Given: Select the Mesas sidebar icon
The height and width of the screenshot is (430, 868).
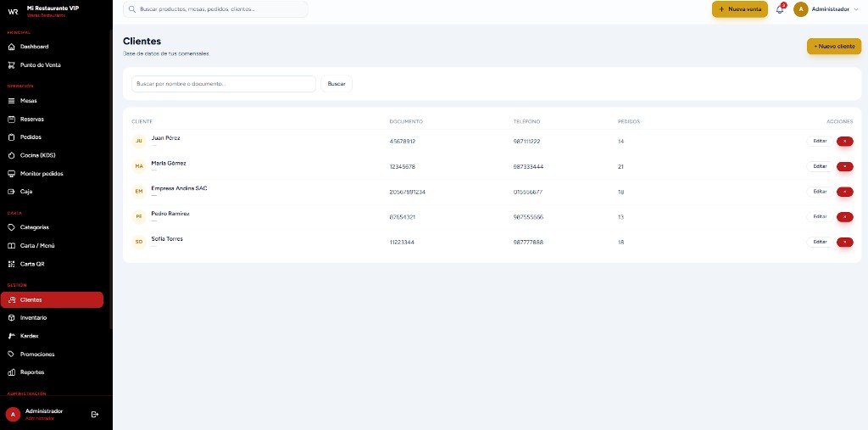Looking at the screenshot, I should pos(11,101).
